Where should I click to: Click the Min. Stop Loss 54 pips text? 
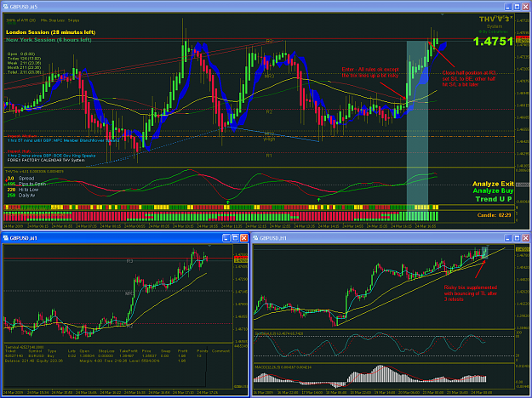tap(60, 20)
